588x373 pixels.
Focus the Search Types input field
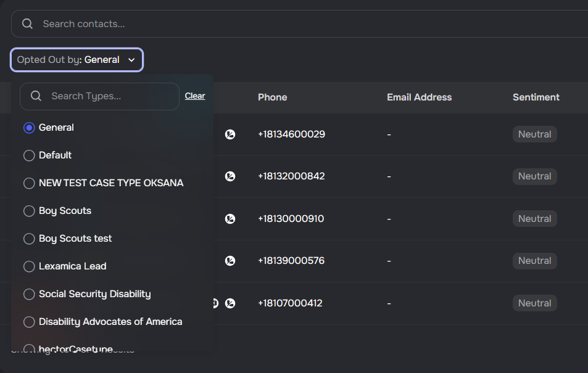(111, 96)
